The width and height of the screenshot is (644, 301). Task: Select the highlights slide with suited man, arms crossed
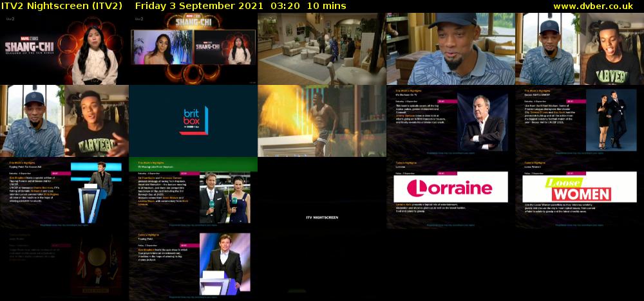coord(451,121)
